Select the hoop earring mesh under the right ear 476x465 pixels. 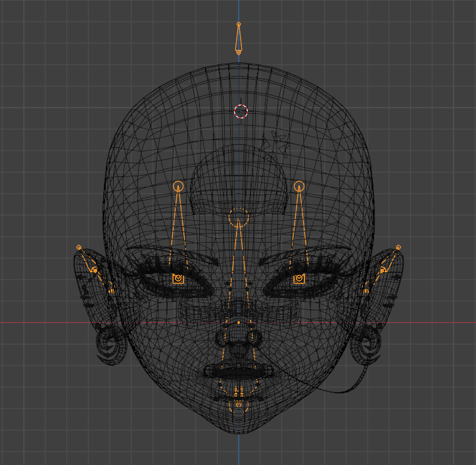(366, 345)
